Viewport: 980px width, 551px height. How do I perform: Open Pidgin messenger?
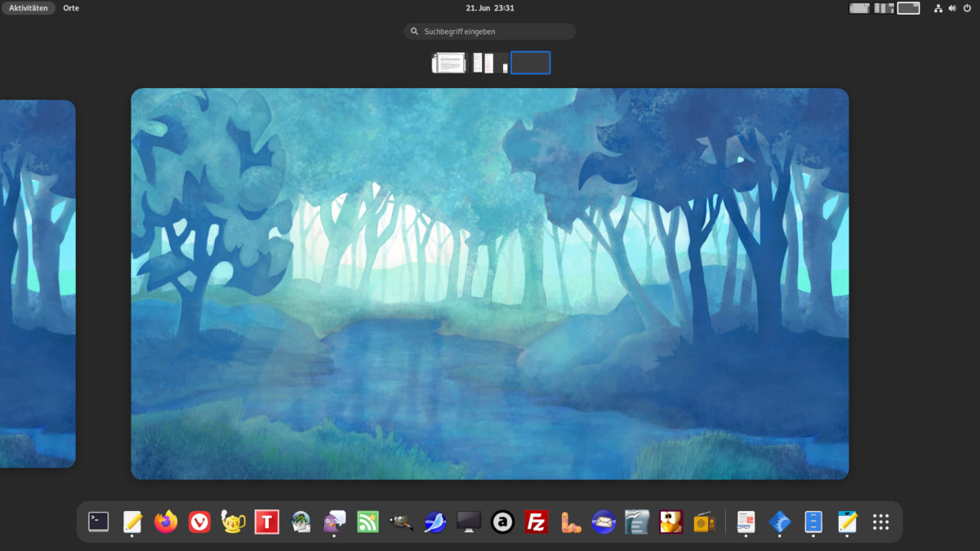click(334, 522)
